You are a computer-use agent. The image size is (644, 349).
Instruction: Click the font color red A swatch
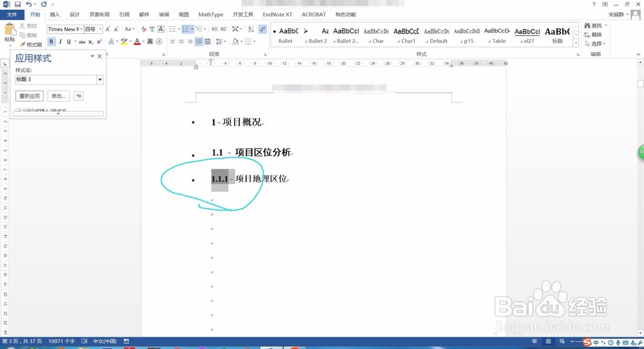click(137, 41)
